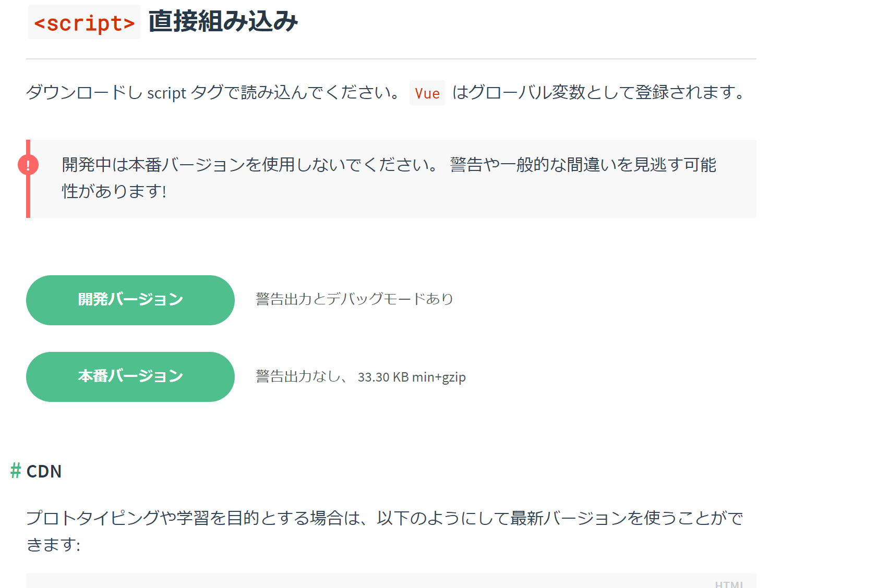The image size is (890, 588).
Task: Click the <script> code tag in heading
Action: (x=85, y=23)
